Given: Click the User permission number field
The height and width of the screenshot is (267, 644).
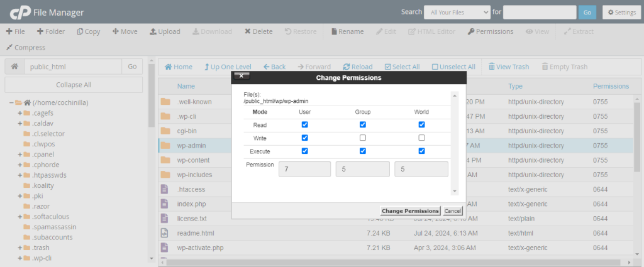Looking at the screenshot, I should tap(304, 169).
